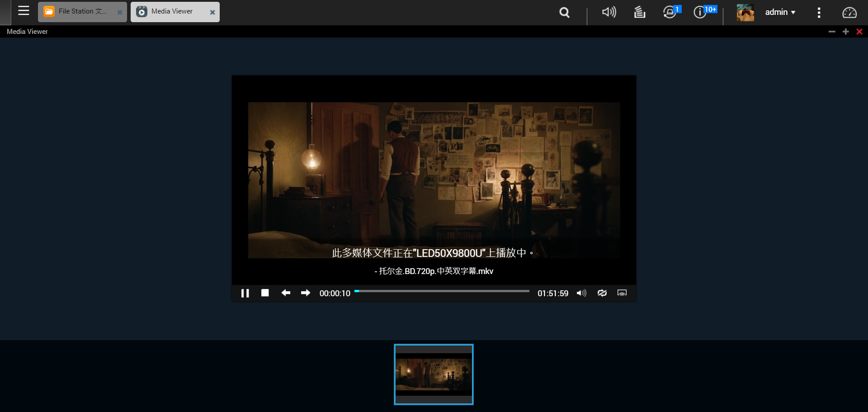Screen dimensions: 868x412
Task: Toggle repeat playback mode
Action: (x=602, y=293)
